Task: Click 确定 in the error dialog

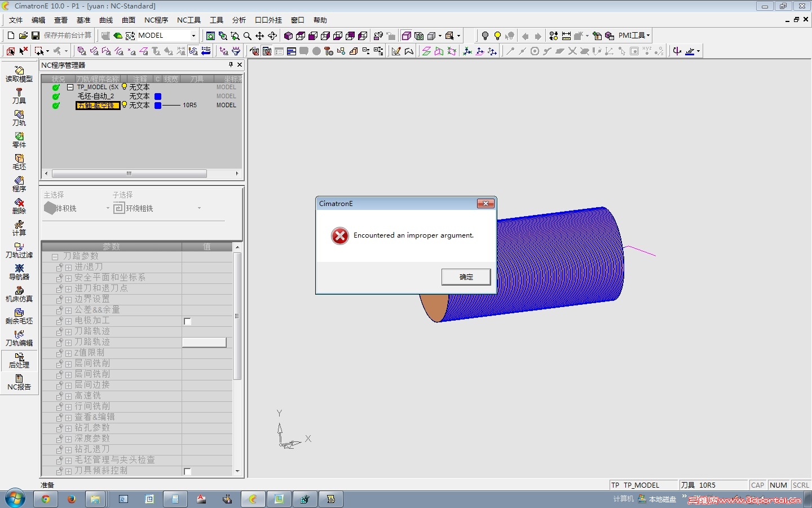Action: point(466,277)
